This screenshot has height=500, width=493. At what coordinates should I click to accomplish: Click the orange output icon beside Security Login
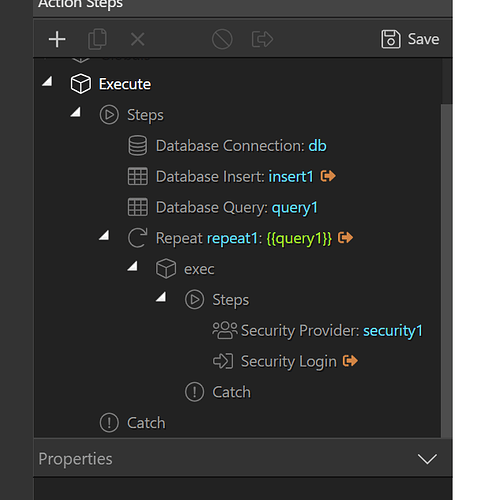coord(350,361)
